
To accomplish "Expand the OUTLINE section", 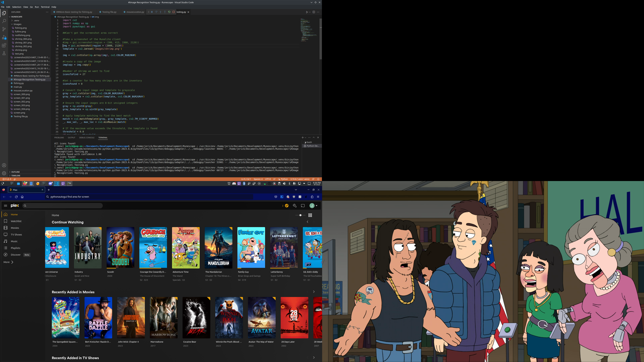I will [x=15, y=172].
